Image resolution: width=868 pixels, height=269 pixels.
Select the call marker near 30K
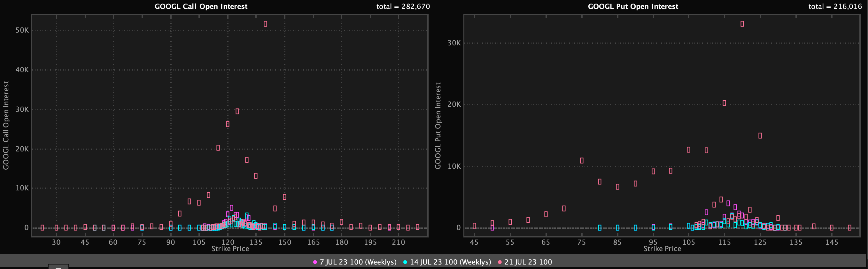coord(237,111)
